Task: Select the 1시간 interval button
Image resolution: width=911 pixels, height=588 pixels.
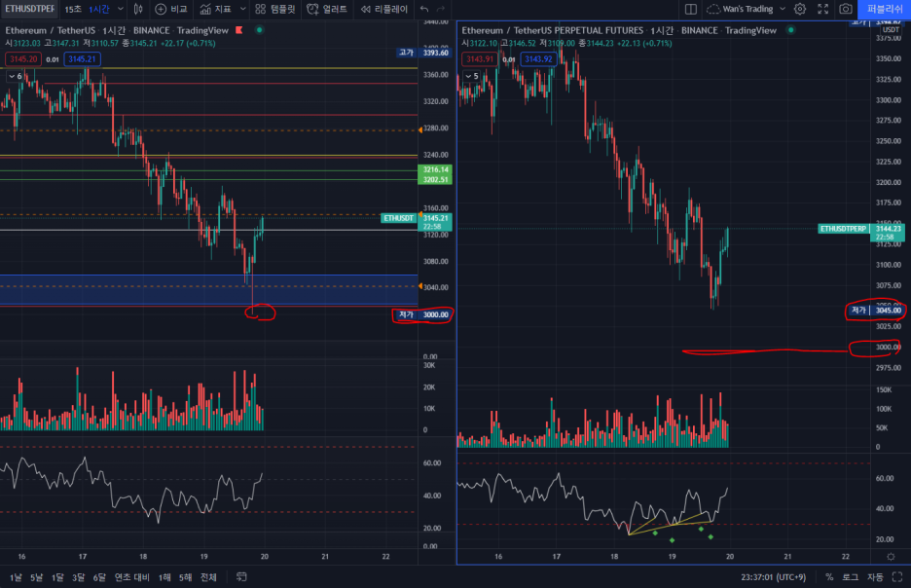Action: [x=99, y=10]
